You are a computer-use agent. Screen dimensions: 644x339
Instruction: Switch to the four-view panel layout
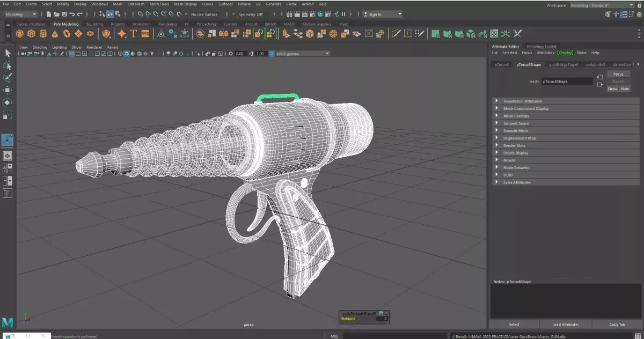tap(8, 167)
